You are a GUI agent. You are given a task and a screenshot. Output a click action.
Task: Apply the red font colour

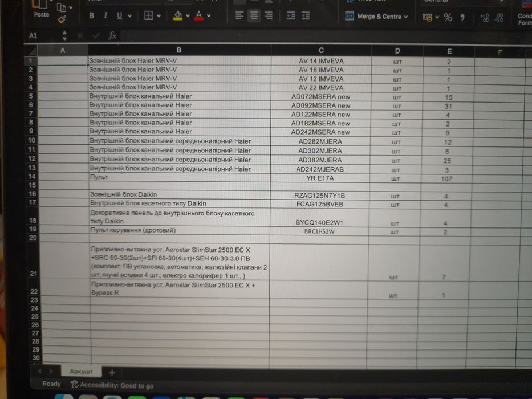point(199,15)
